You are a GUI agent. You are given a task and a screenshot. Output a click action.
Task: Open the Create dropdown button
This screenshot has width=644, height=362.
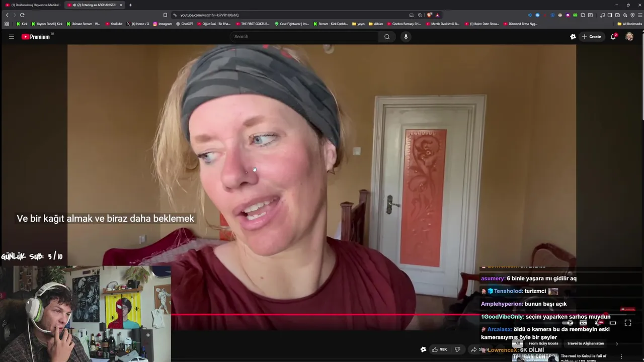click(x=591, y=37)
